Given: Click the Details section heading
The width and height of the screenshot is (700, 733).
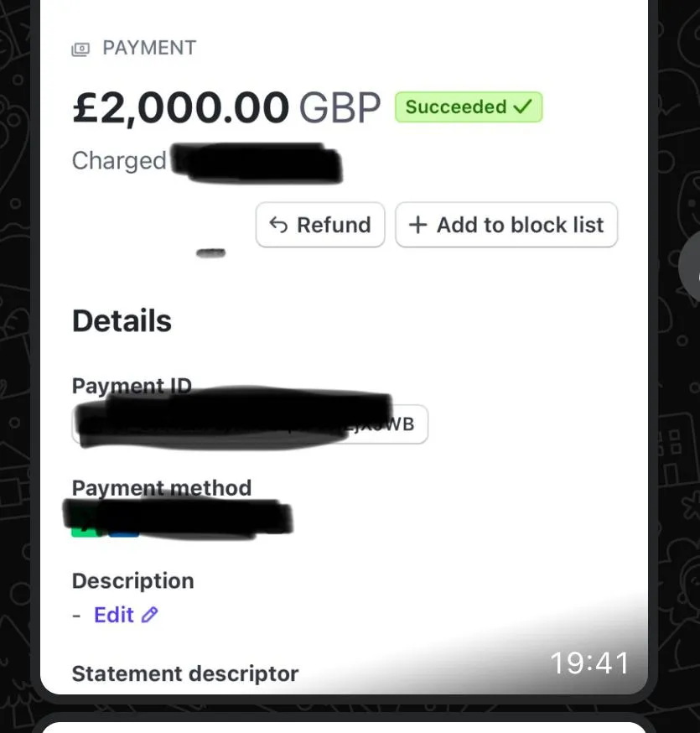Looking at the screenshot, I should tap(122, 321).
